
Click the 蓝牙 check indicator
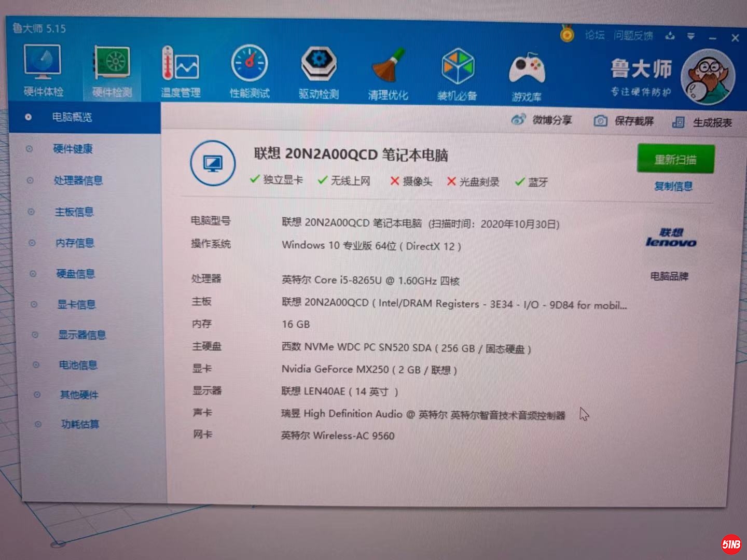pos(531,182)
